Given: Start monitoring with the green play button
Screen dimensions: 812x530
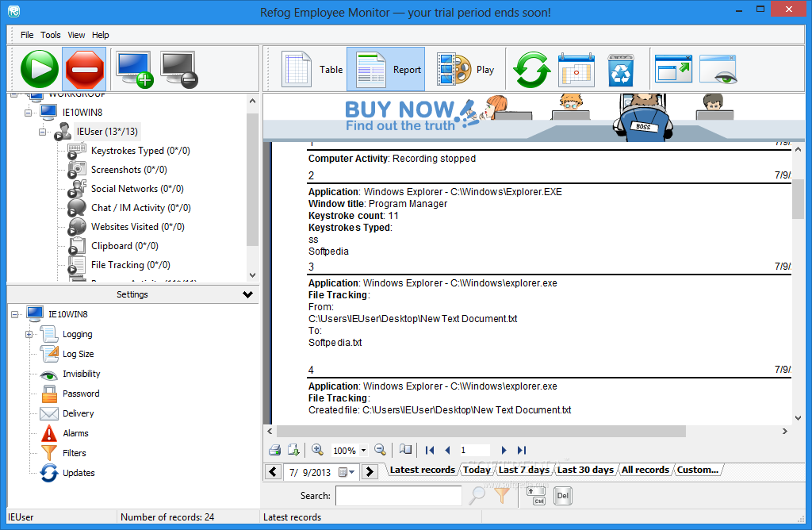Looking at the screenshot, I should 40,69.
